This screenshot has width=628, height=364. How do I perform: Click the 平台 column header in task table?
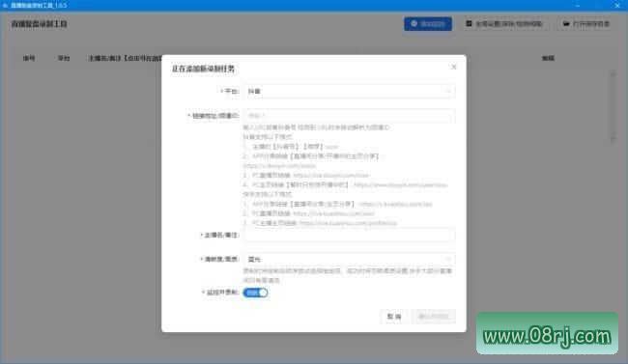pyautogui.click(x=64, y=59)
